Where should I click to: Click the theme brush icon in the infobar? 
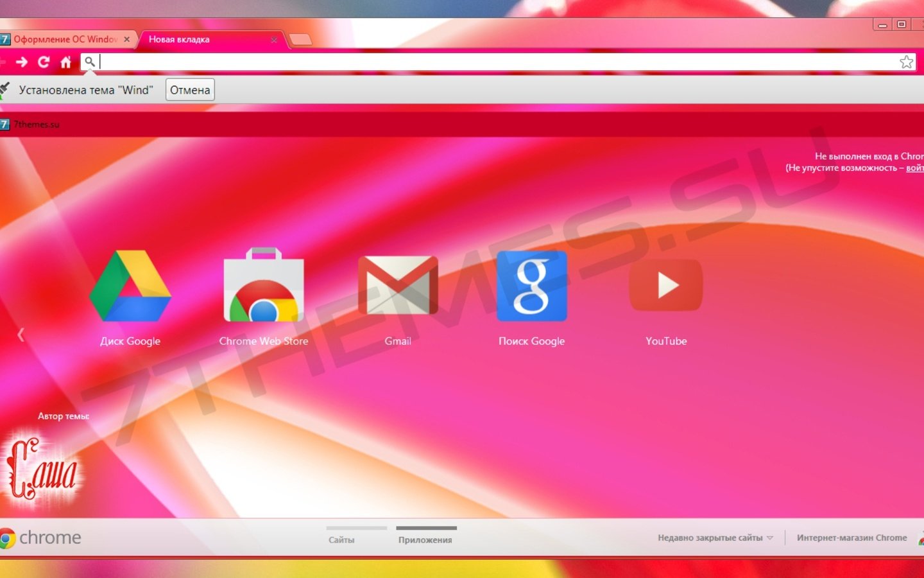tap(5, 90)
